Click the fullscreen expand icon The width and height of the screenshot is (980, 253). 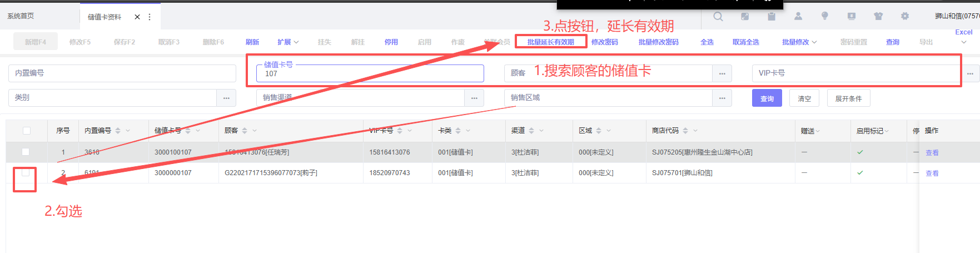point(745,17)
